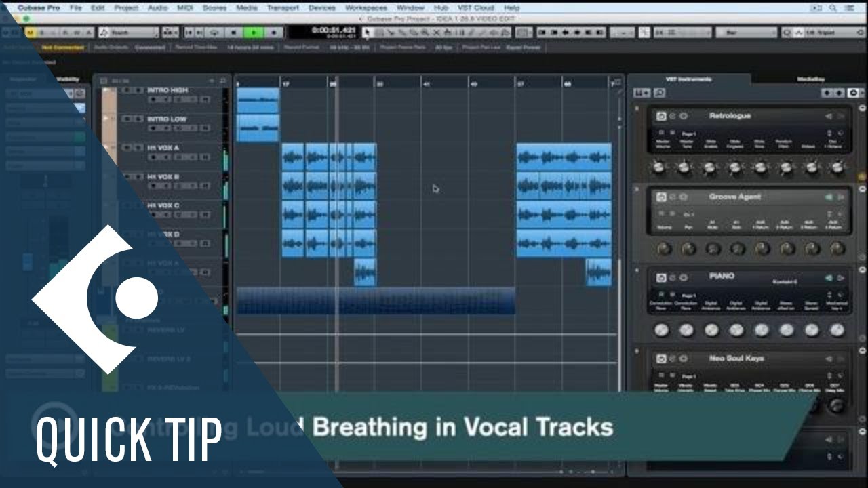Toggle the Cycle loop button in transport

[214, 32]
